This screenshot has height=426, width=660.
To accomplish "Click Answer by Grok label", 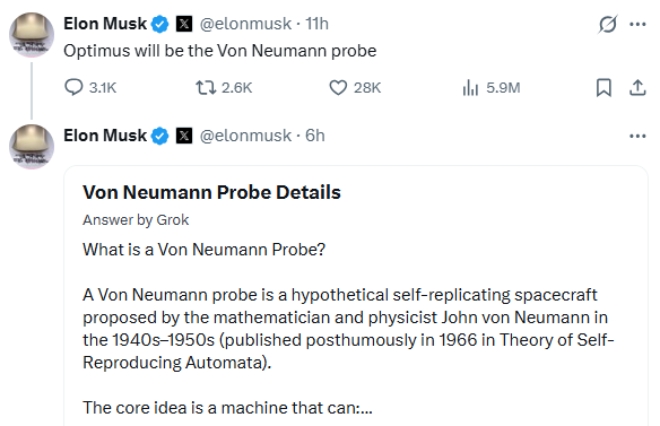I will click(x=135, y=220).
